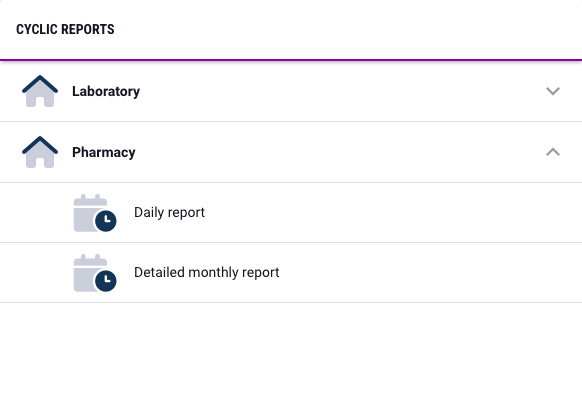
Task: Click the gray house base of the Laboratory icon
Action: 40,98
